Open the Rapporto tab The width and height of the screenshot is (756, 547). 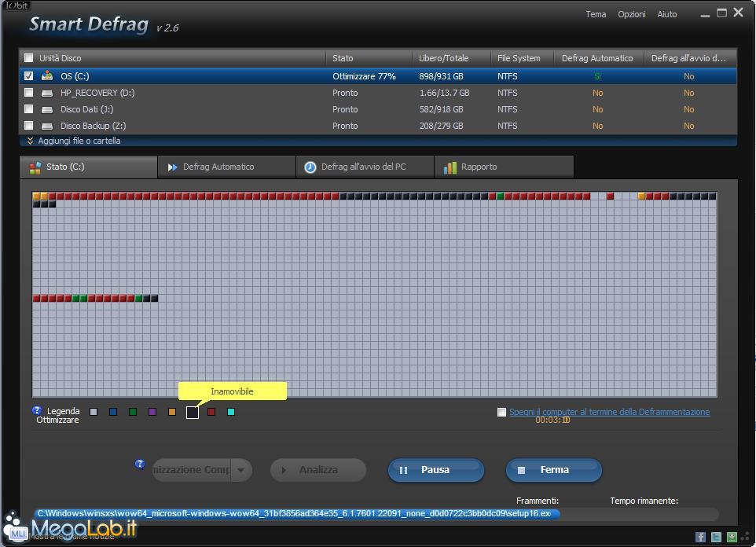click(504, 167)
